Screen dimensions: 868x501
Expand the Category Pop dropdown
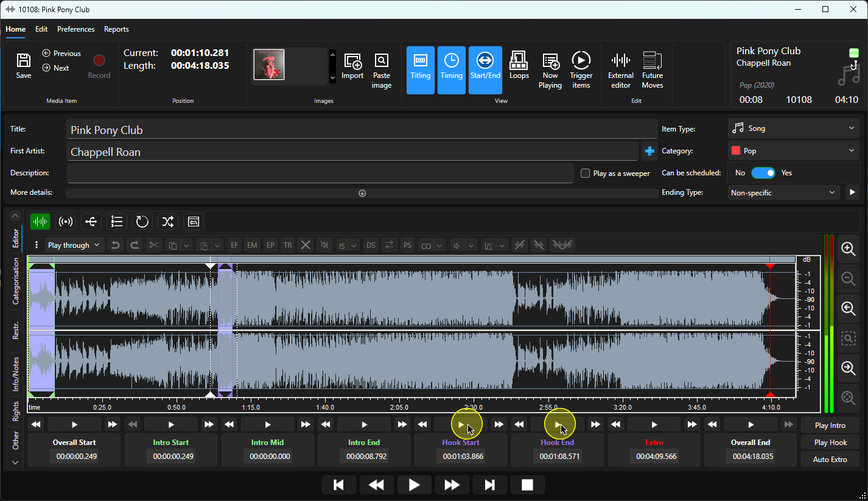coord(793,151)
